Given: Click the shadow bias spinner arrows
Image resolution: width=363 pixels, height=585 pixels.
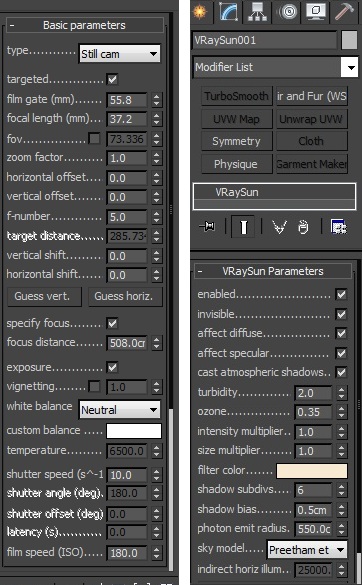Looking at the screenshot, I should (341, 510).
